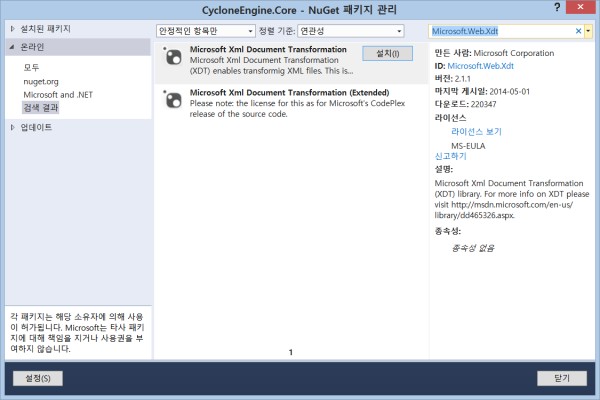Click page number 1 in pager

click(x=291, y=352)
